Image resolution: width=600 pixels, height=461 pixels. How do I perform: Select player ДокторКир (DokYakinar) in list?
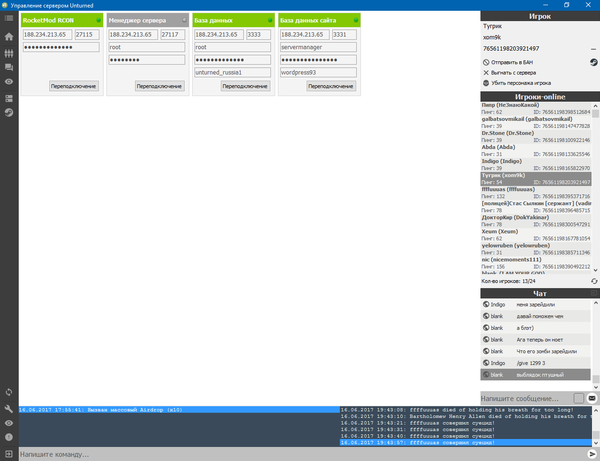click(536, 221)
